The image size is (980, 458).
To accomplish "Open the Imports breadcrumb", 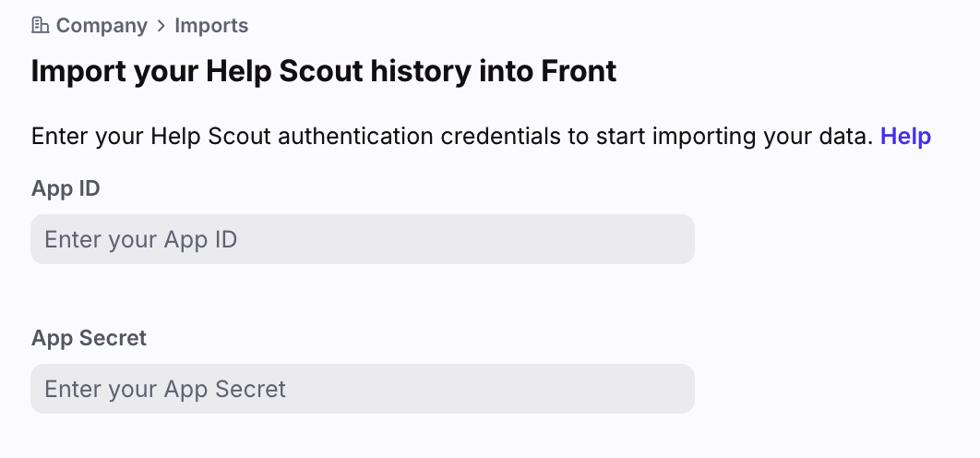I will (x=211, y=25).
